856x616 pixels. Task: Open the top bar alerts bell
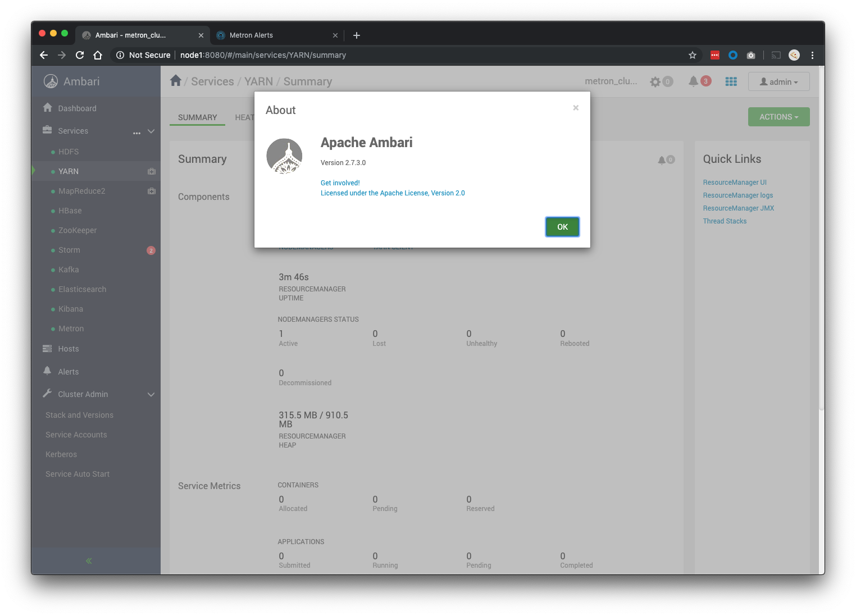[x=694, y=81]
